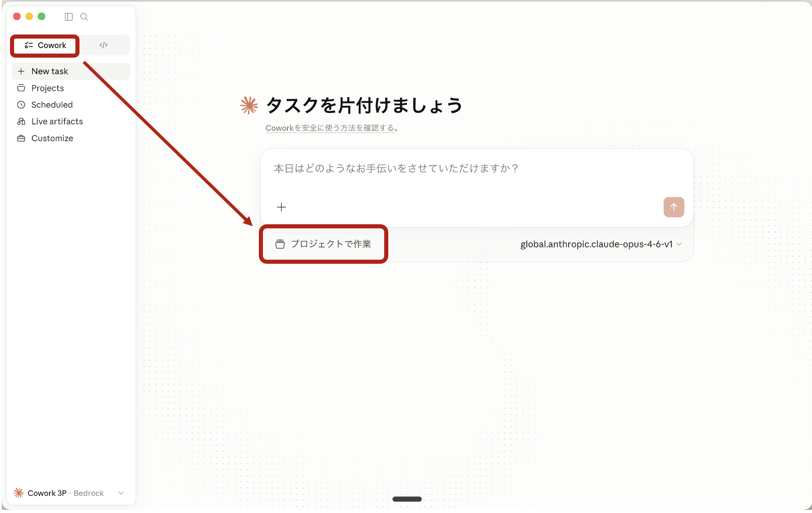Viewport: 812px width, 513px height.
Task: Minimize the window with the yellow button
Action: coord(29,16)
